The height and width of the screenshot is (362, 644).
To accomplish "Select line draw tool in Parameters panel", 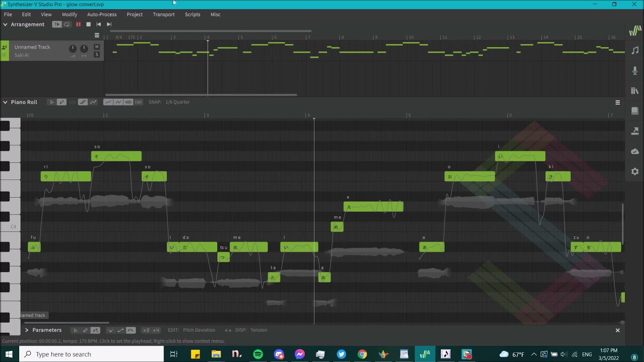I will point(95,330).
